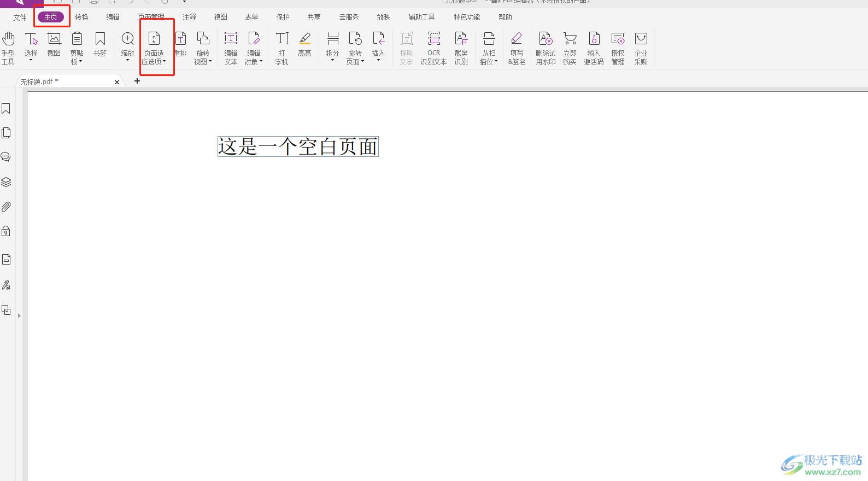Open the Accessibility Tools (辅助工具) tab

click(422, 17)
